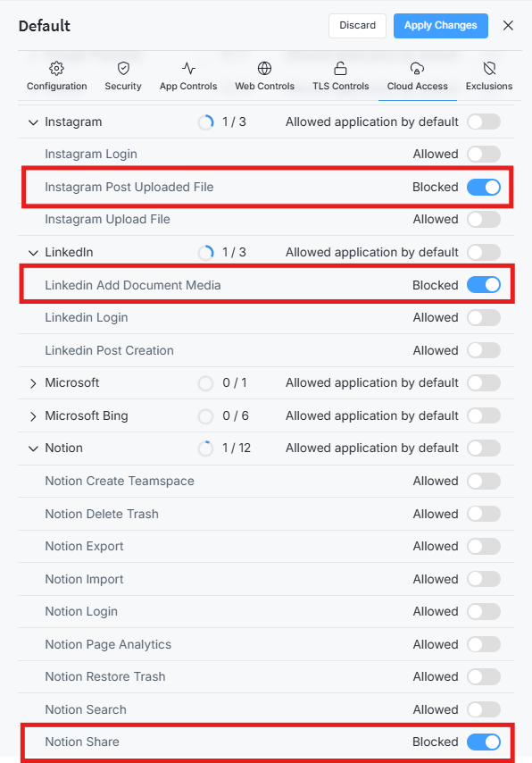Click 'Notion Export' row label

coord(84,547)
